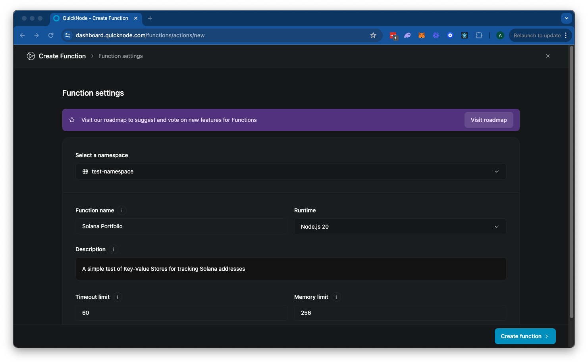588x364 pixels.
Task: Open the Runtime dropdown showing Node.js 20
Action: point(400,227)
